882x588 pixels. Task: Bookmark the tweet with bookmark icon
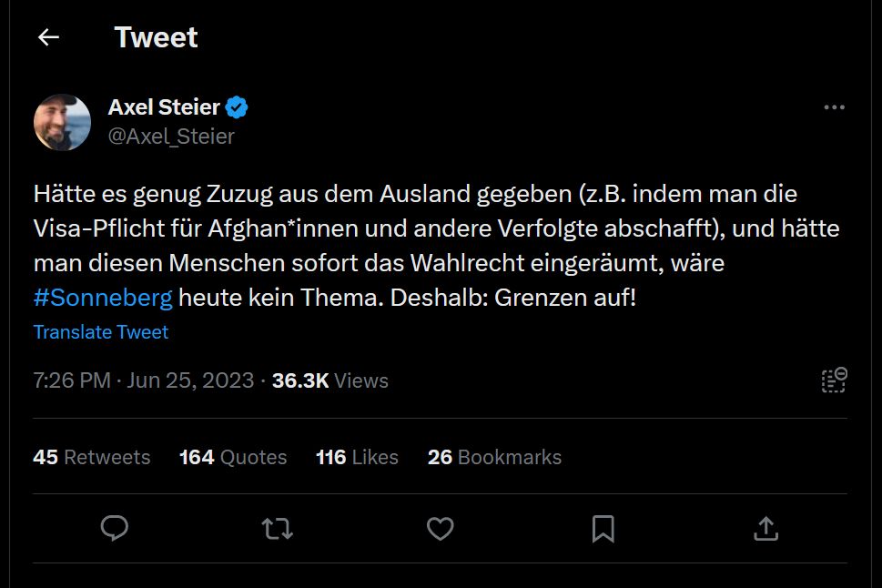(603, 528)
